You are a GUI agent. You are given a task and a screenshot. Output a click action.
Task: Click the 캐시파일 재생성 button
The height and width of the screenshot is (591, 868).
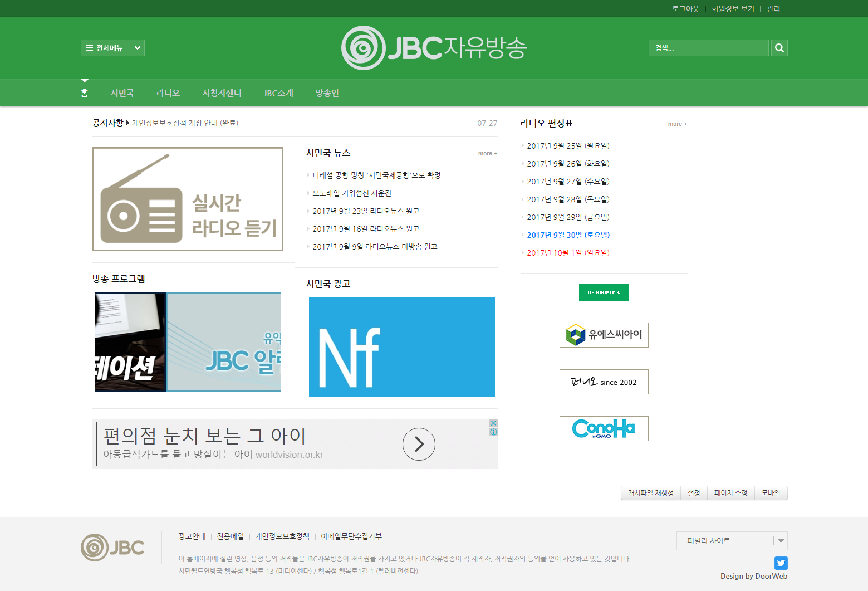click(650, 493)
